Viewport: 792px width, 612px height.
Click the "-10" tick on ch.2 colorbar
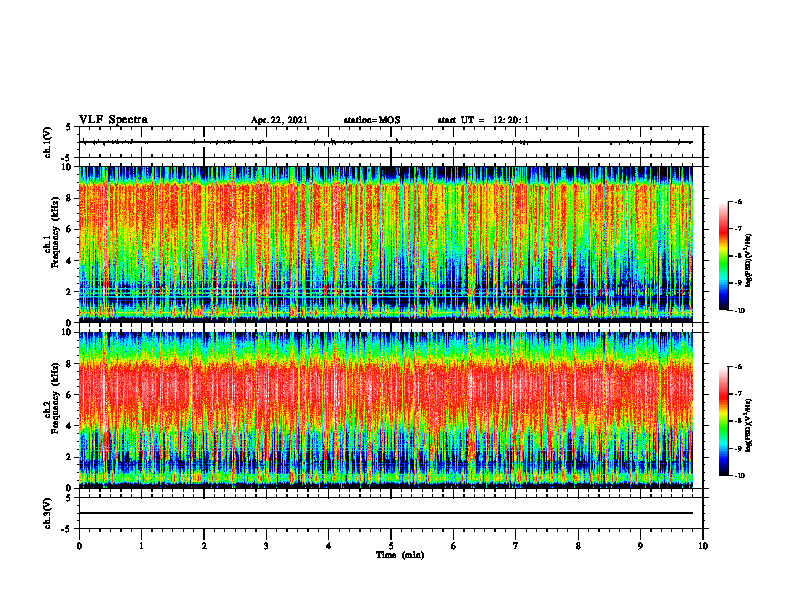click(x=739, y=476)
